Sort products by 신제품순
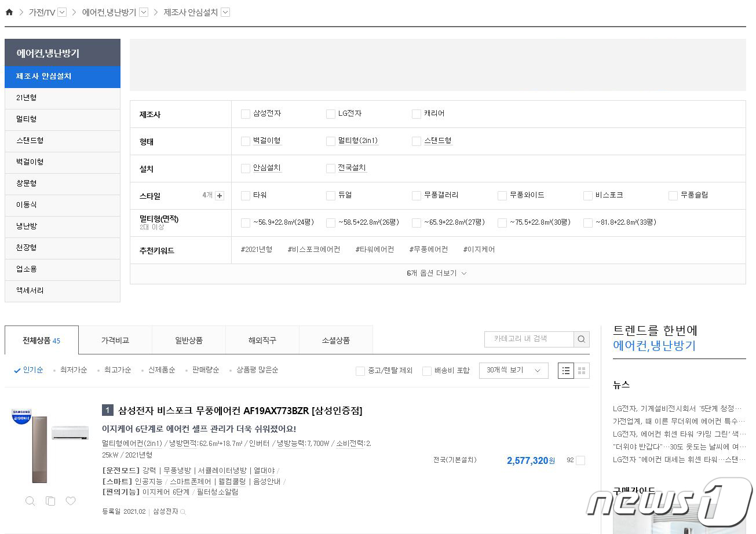The image size is (756, 534). [x=162, y=370]
